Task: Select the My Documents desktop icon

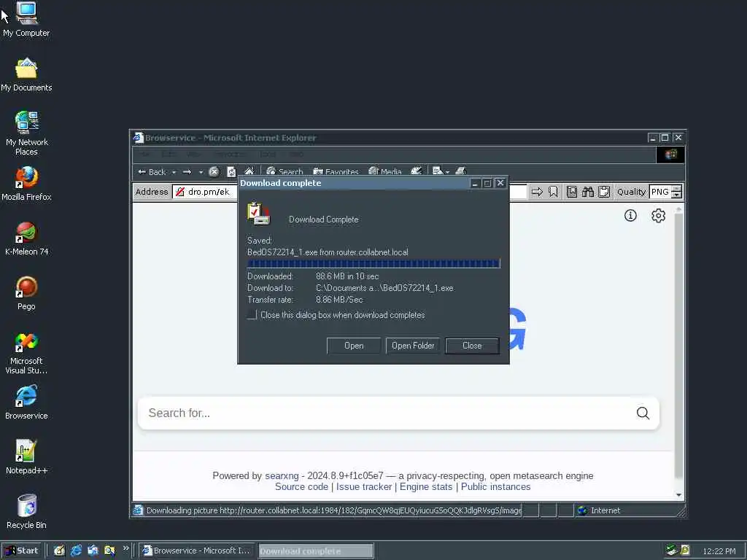Action: [x=26, y=75]
